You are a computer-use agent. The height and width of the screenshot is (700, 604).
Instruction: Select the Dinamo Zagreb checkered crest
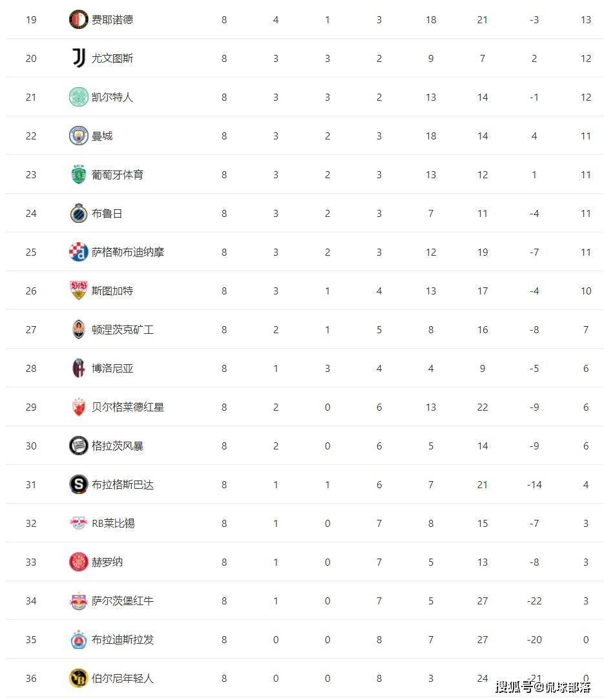point(79,252)
